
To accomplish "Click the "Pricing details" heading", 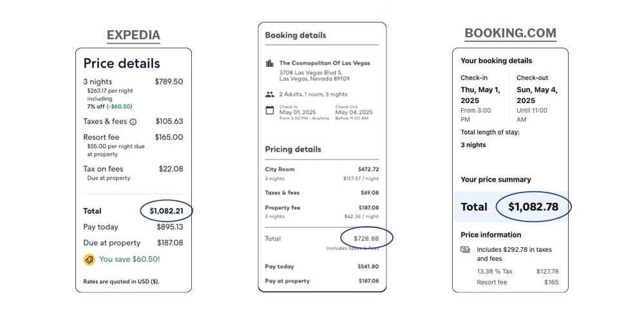I will point(293,149).
